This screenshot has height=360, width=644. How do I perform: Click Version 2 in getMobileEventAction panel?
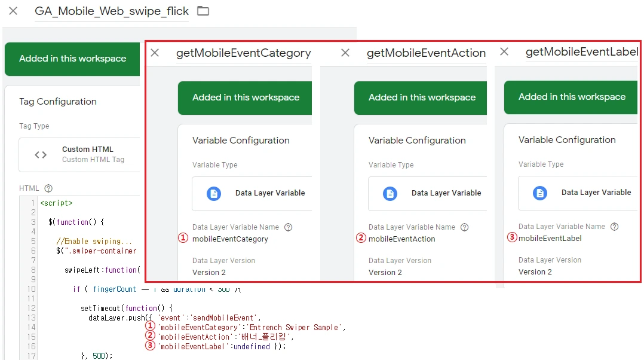tap(385, 273)
